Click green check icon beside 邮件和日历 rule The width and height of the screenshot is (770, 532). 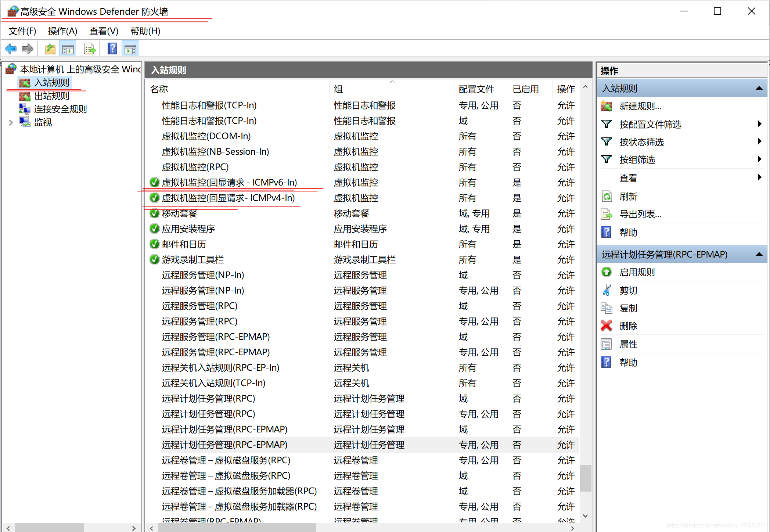point(155,244)
